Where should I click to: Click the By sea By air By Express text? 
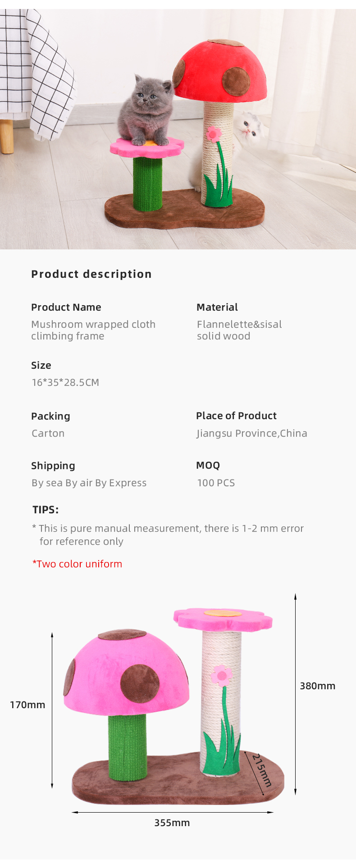(89, 483)
